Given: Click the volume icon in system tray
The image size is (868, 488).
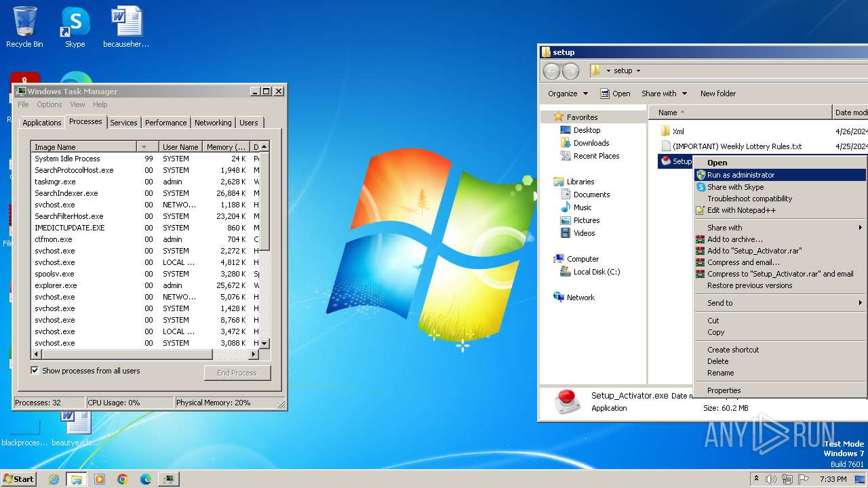Looking at the screenshot, I should point(771,479).
